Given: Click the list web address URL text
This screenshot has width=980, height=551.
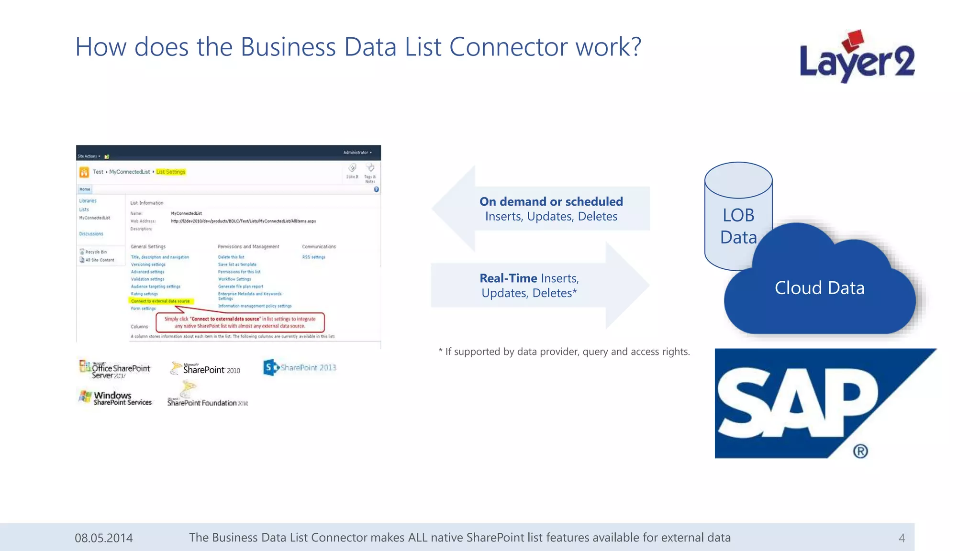Looking at the screenshot, I should (243, 221).
